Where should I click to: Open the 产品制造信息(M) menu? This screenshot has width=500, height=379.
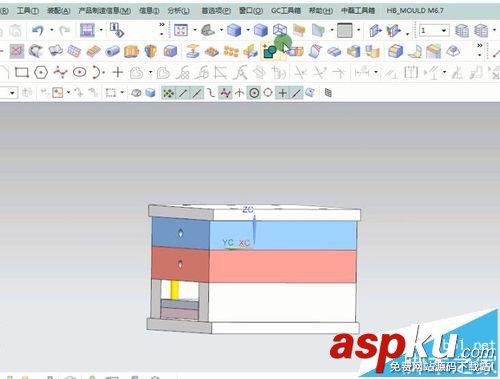tap(104, 11)
